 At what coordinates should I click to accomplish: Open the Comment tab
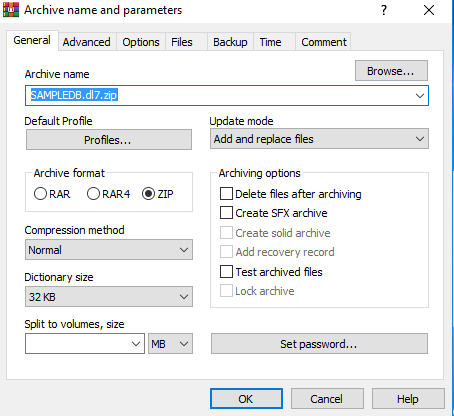pyautogui.click(x=324, y=42)
